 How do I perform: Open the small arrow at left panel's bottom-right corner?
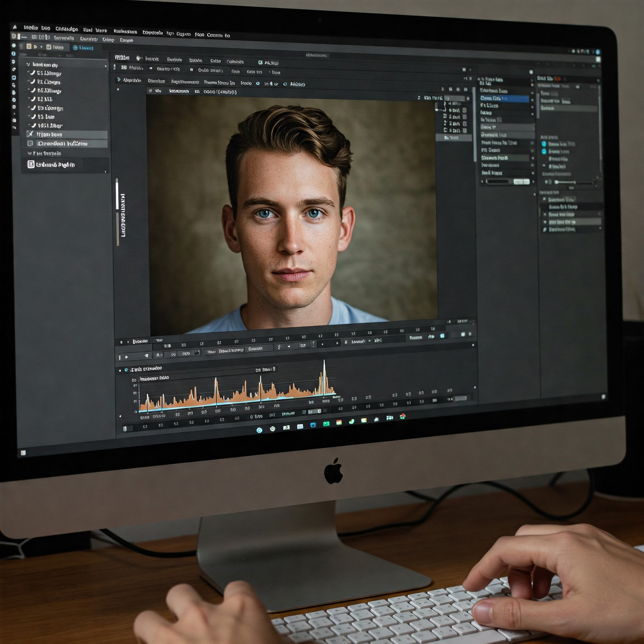coord(105,172)
